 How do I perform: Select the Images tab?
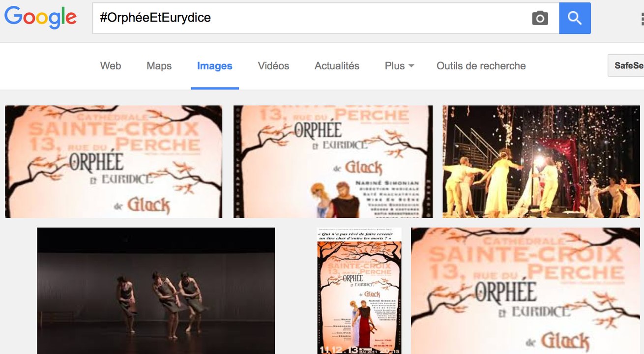(x=215, y=66)
